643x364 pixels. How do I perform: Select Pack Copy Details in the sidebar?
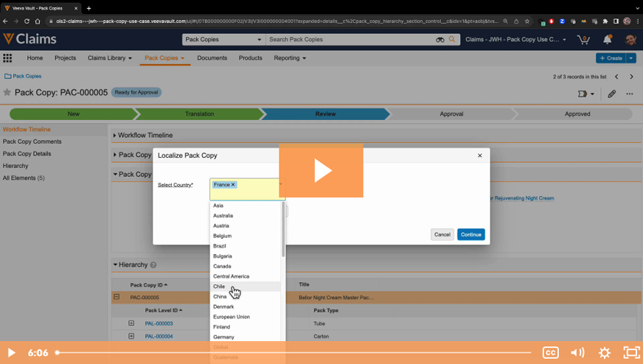pyautogui.click(x=27, y=154)
